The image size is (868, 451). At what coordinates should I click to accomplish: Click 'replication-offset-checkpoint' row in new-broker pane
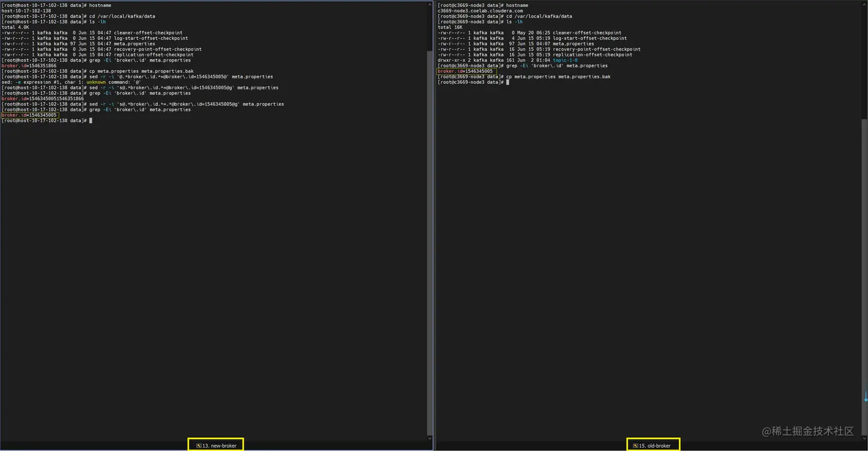[98, 55]
